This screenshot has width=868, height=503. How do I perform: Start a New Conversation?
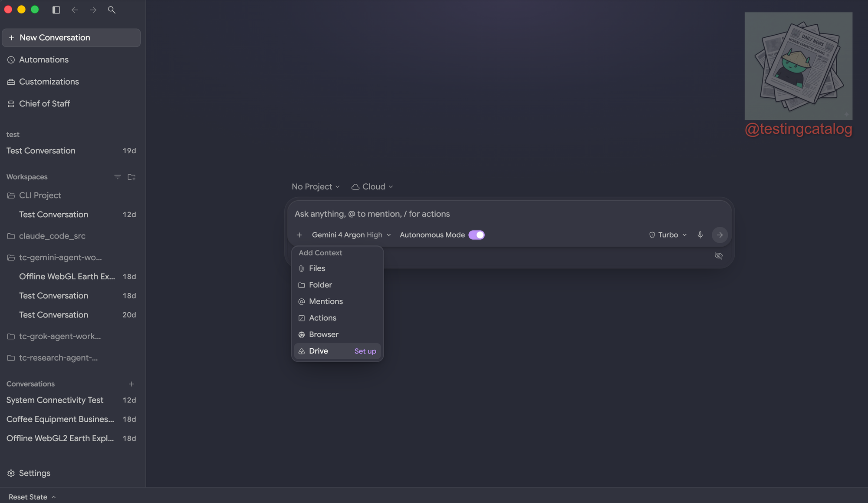[71, 38]
